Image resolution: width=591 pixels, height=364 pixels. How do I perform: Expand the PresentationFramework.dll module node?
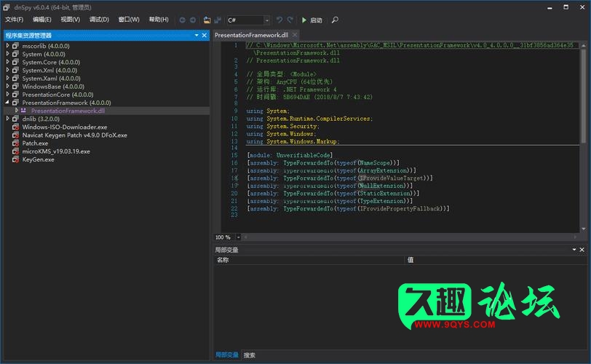click(16, 111)
